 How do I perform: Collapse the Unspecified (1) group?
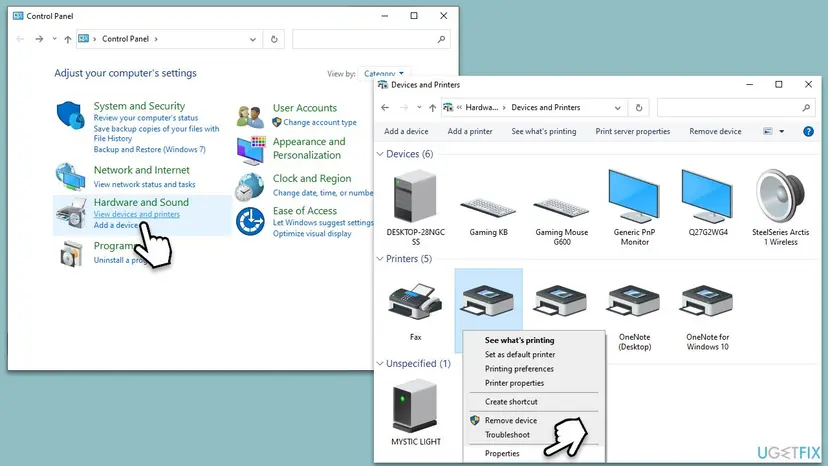tap(380, 364)
